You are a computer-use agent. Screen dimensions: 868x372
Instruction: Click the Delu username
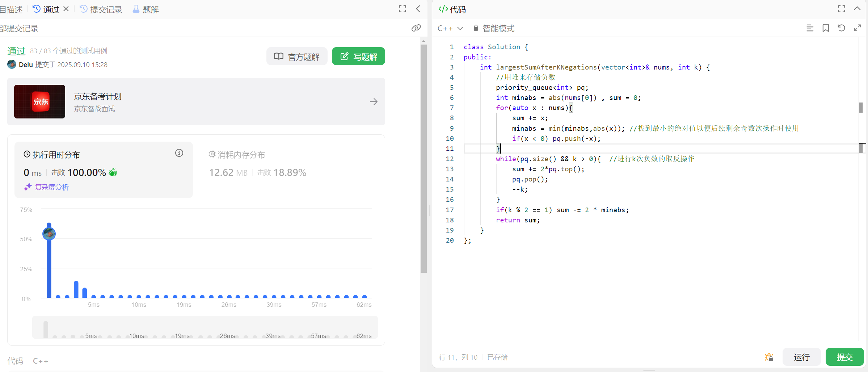pyautogui.click(x=26, y=65)
